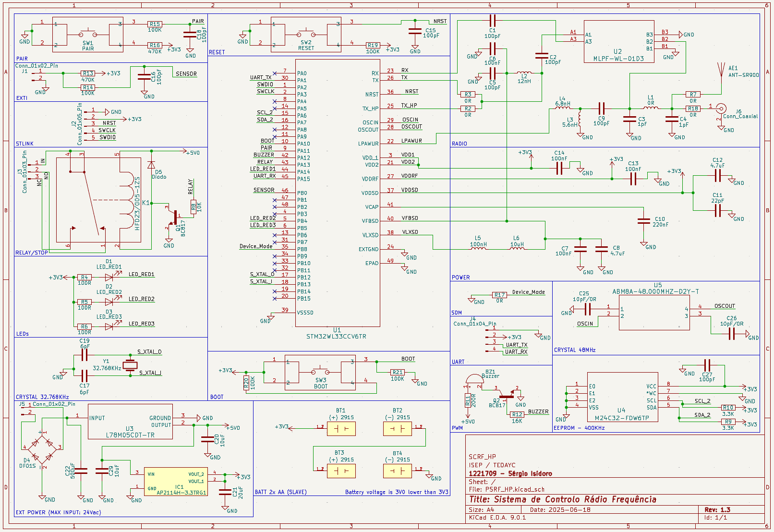The width and height of the screenshot is (774, 532).
Task: Click the STLINK section label
Action: point(25,144)
